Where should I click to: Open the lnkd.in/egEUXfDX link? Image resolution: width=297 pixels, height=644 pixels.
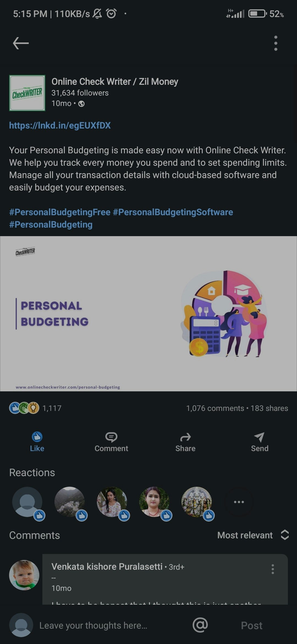60,125
